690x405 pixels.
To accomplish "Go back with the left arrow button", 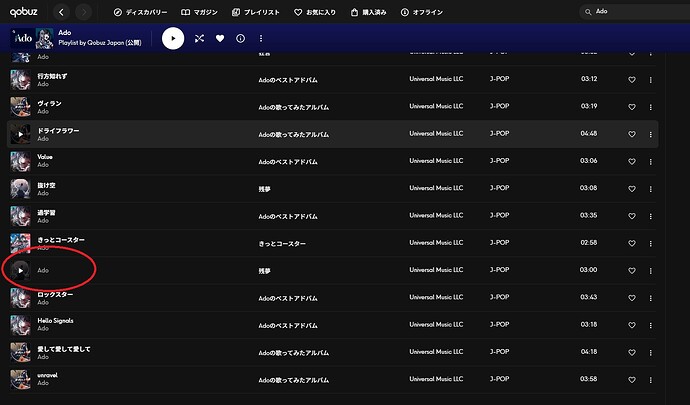I will click(61, 12).
